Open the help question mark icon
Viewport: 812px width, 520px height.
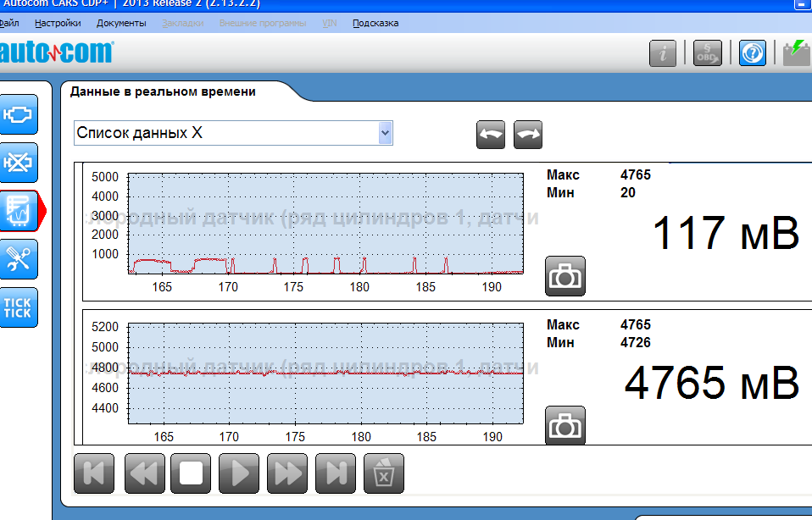[x=752, y=53]
